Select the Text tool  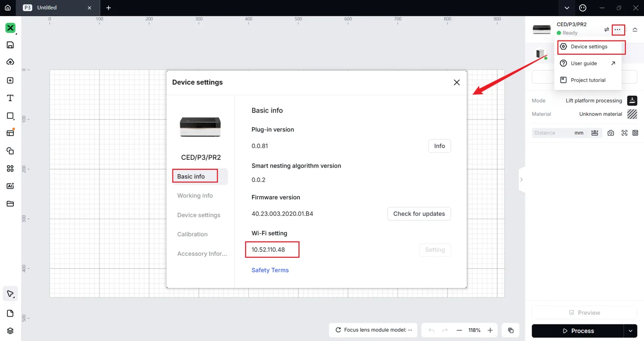click(x=10, y=98)
